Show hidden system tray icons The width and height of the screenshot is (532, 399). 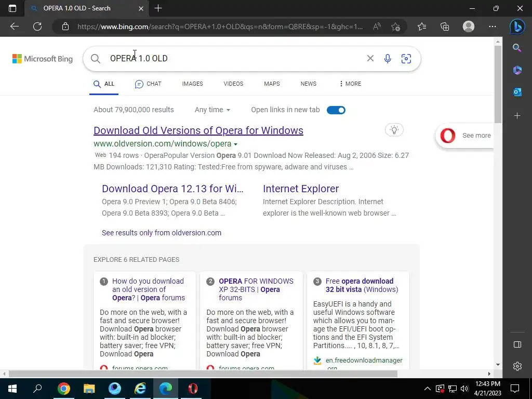point(428,389)
